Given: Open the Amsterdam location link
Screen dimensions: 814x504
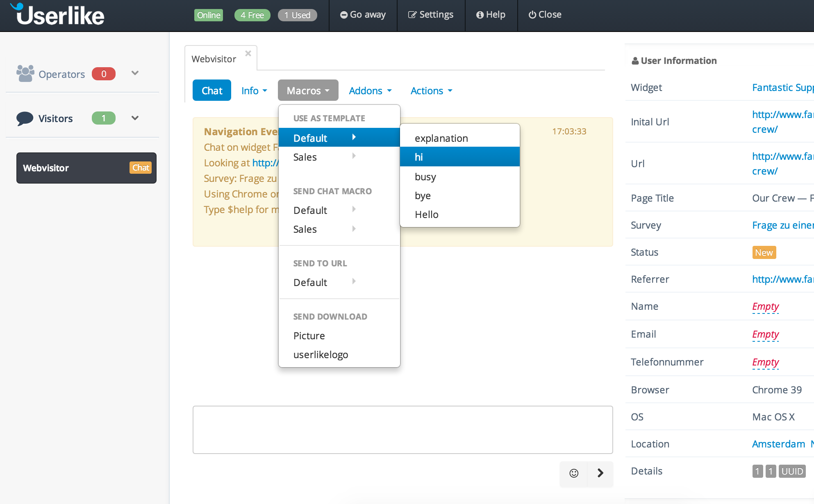Looking at the screenshot, I should pyautogui.click(x=778, y=444).
